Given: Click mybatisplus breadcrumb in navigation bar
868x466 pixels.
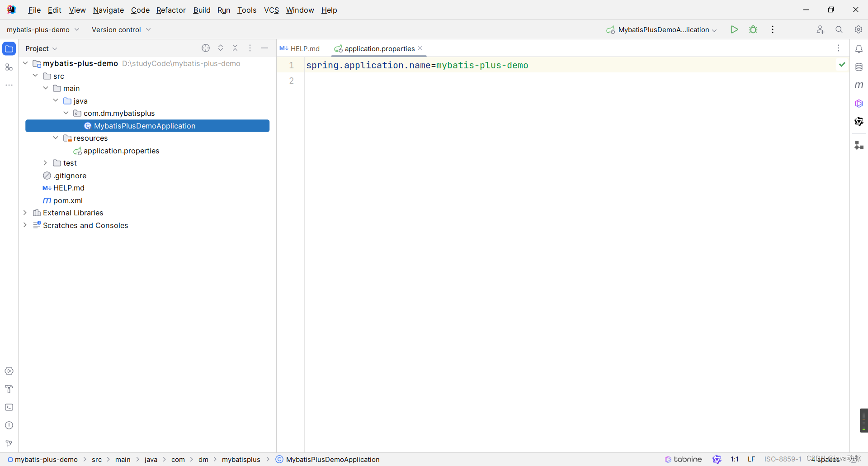Looking at the screenshot, I should (241, 459).
